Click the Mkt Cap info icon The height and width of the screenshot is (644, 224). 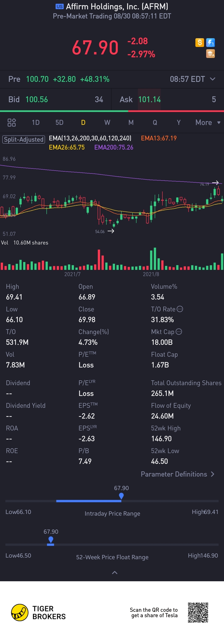pos(179,332)
